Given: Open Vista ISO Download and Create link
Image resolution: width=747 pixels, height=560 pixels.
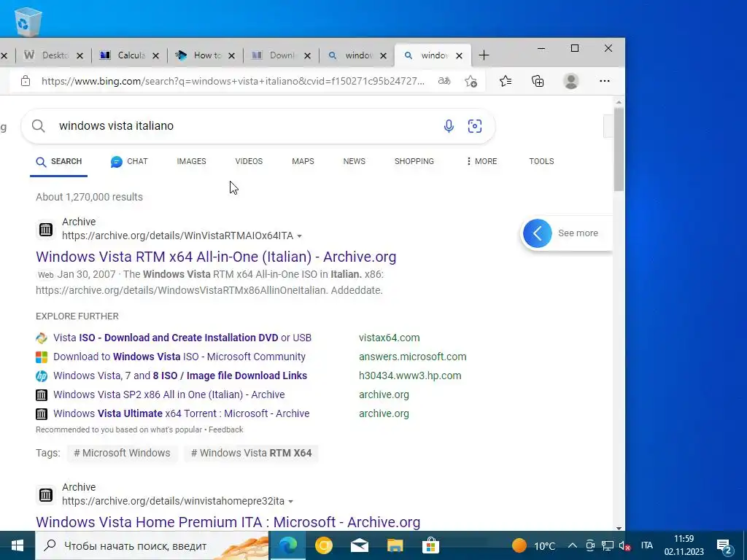Looking at the screenshot, I should (x=182, y=338).
